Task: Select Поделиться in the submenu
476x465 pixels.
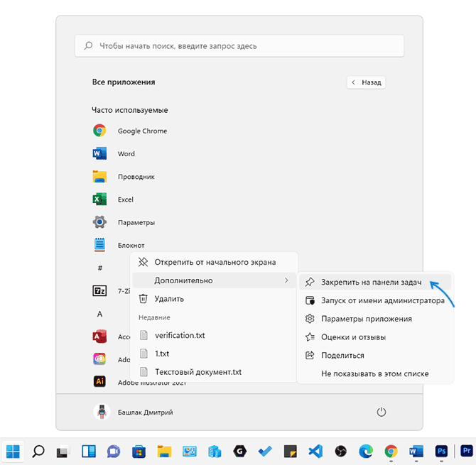Action: 375,355
